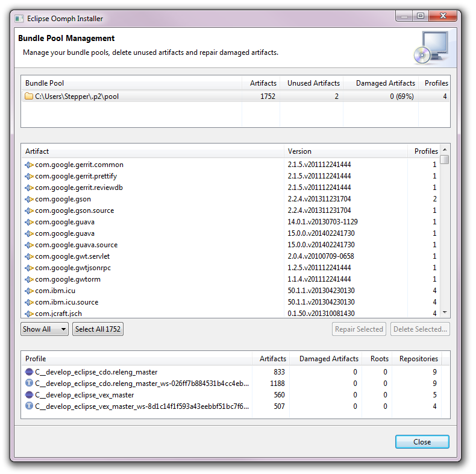Screen dimensions: 476x474
Task: Select the com.ibm.icu artifact row
Action: pos(231,291)
